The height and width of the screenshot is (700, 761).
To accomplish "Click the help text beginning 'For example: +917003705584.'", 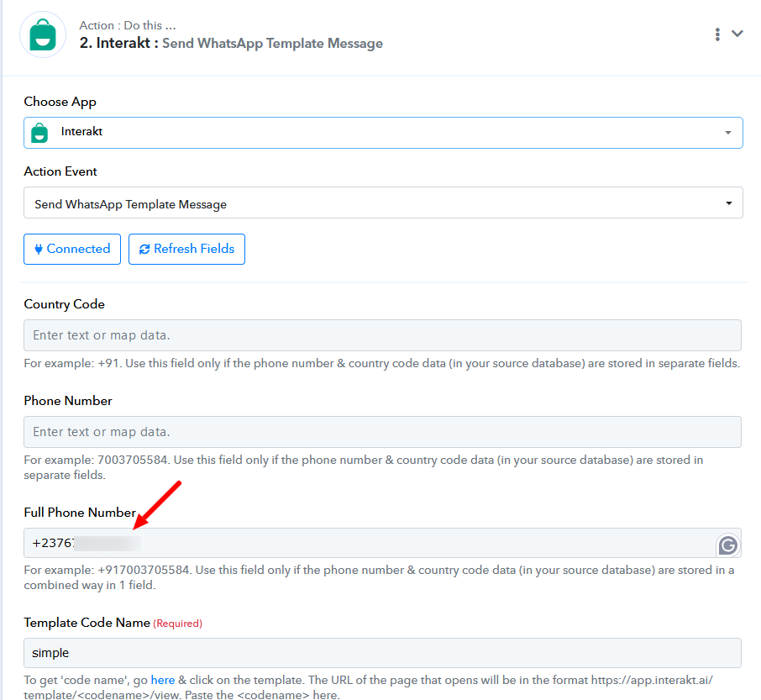I will click(x=379, y=577).
